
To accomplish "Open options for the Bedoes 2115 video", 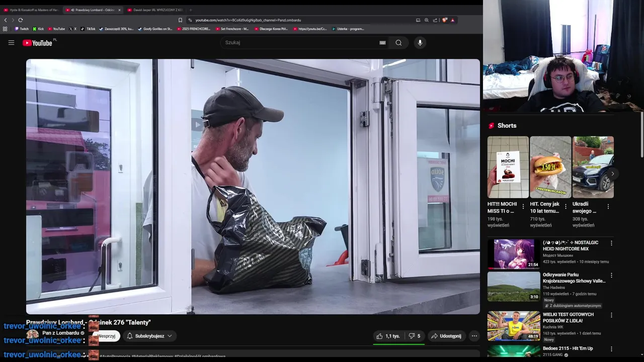I will coord(611,348).
